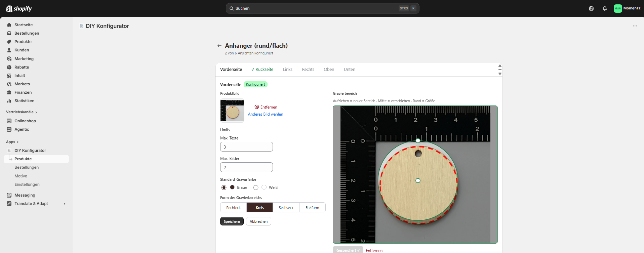This screenshot has height=253, width=644.
Task: Click the MomenTz account avatar
Action: point(618,8)
